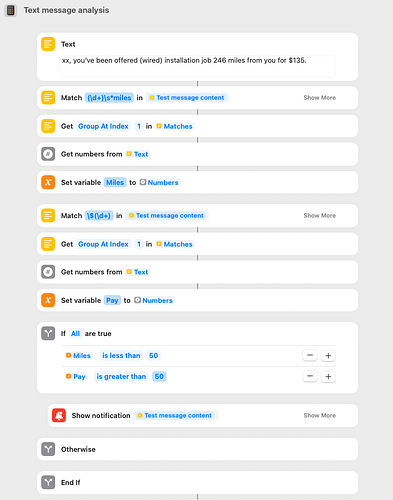This screenshot has width=393, height=500.
Task: Click the icon of second Get Group At Index
Action: point(48,244)
